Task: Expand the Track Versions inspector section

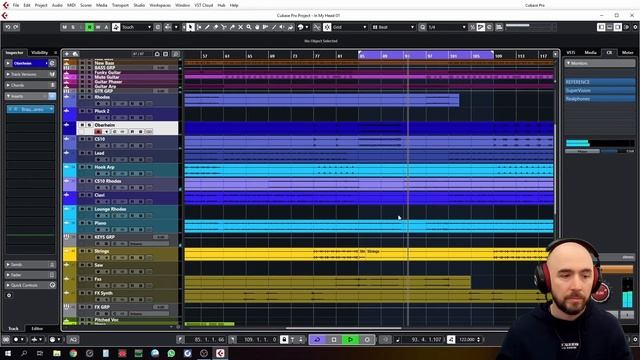Action: [31, 74]
